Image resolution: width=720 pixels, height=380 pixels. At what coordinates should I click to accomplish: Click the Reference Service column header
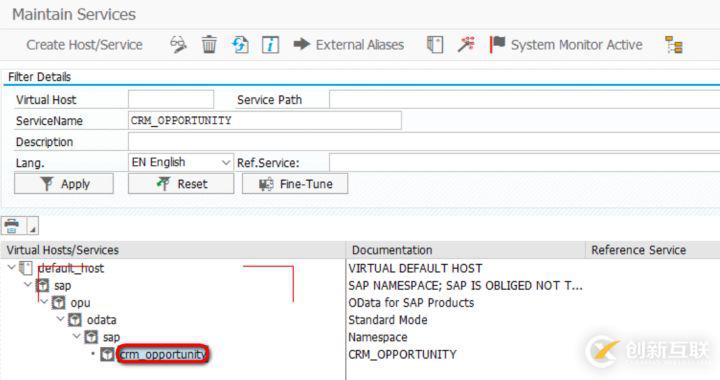click(x=653, y=250)
